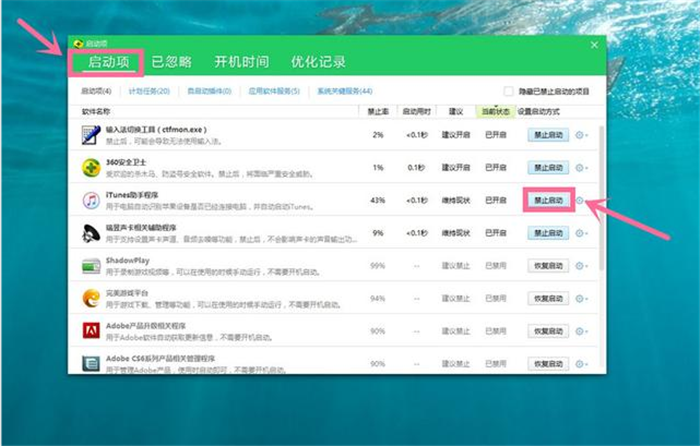The height and width of the screenshot is (446, 700).
Task: Click the 360安全卫士 green shield icon
Action: pyautogui.click(x=91, y=167)
